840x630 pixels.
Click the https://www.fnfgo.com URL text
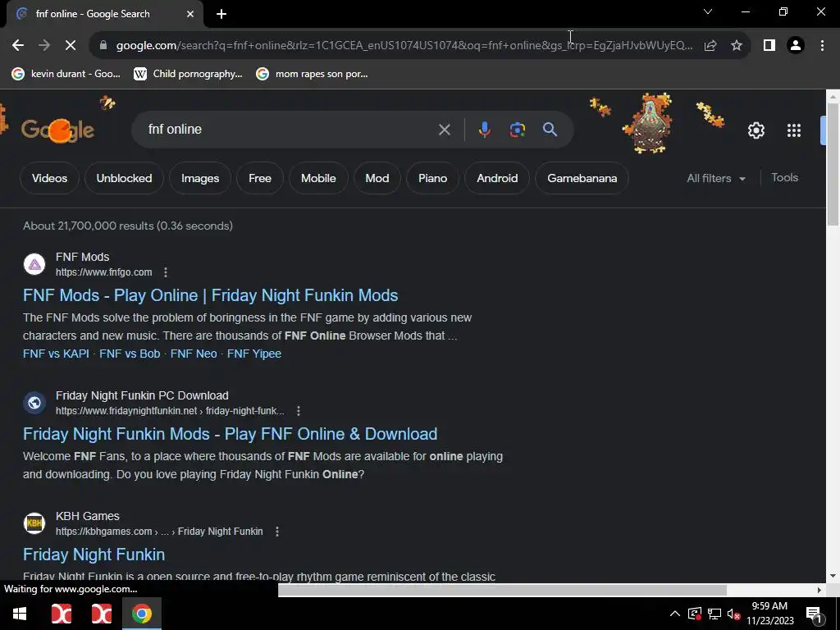[104, 272]
